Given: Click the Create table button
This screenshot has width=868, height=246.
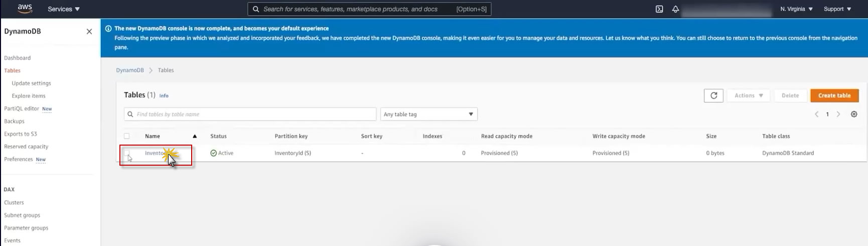Looking at the screenshot, I should pyautogui.click(x=834, y=95).
